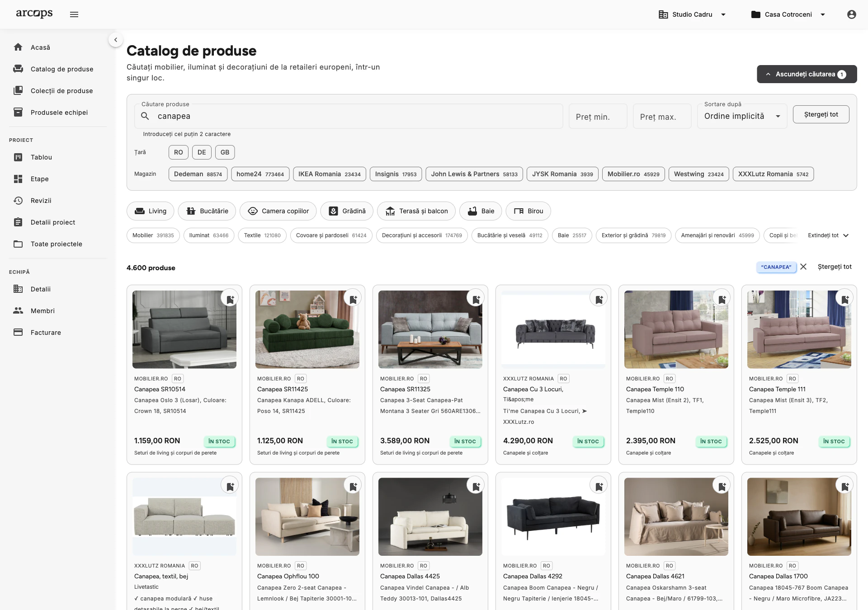This screenshot has height=610, width=868.
Task: Toggle the DE country filter
Action: click(x=202, y=152)
